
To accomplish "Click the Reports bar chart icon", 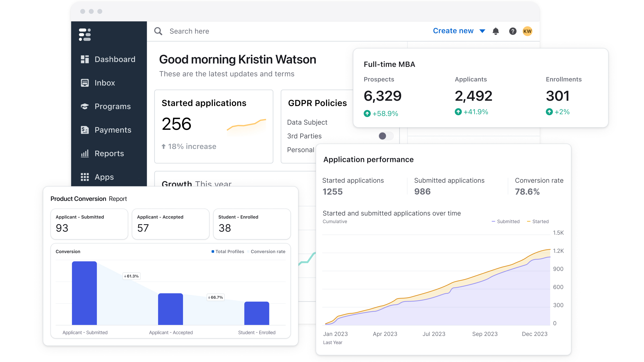I will point(85,154).
